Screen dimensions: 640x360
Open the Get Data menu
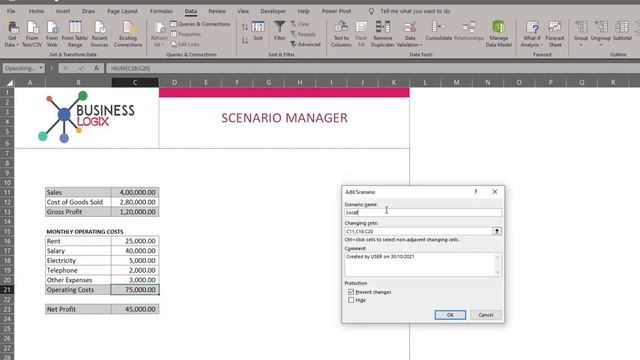click(12, 34)
